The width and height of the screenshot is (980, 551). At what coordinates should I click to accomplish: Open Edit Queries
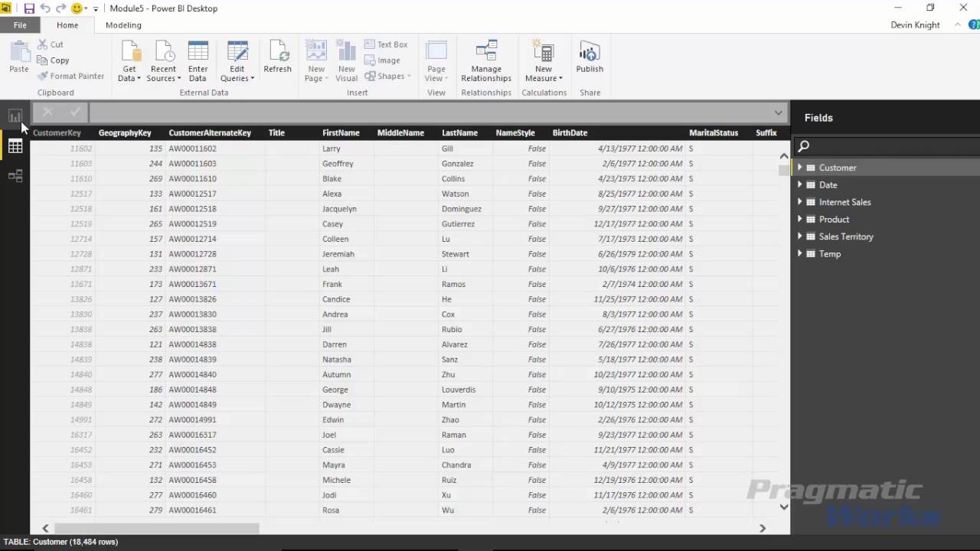(x=237, y=61)
